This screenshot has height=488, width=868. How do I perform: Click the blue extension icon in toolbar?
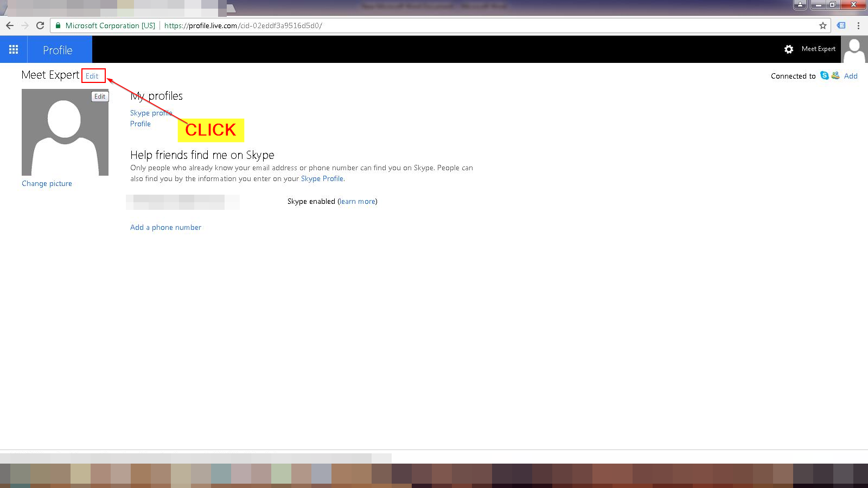pyautogui.click(x=841, y=25)
